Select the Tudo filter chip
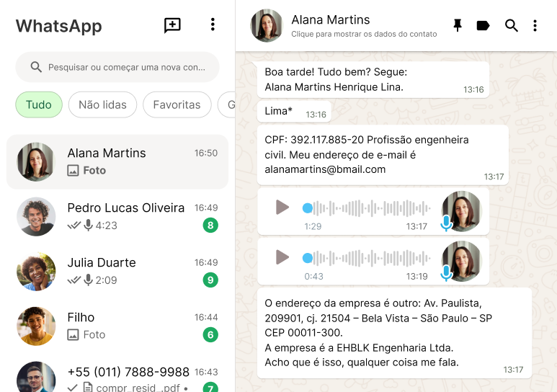The width and height of the screenshot is (557, 392). (39, 104)
